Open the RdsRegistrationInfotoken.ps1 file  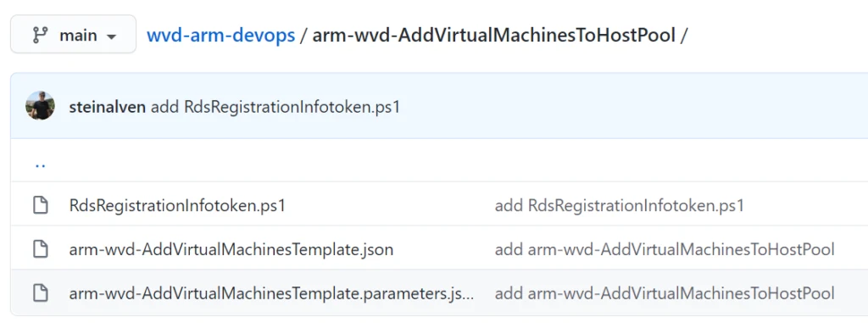tap(177, 205)
